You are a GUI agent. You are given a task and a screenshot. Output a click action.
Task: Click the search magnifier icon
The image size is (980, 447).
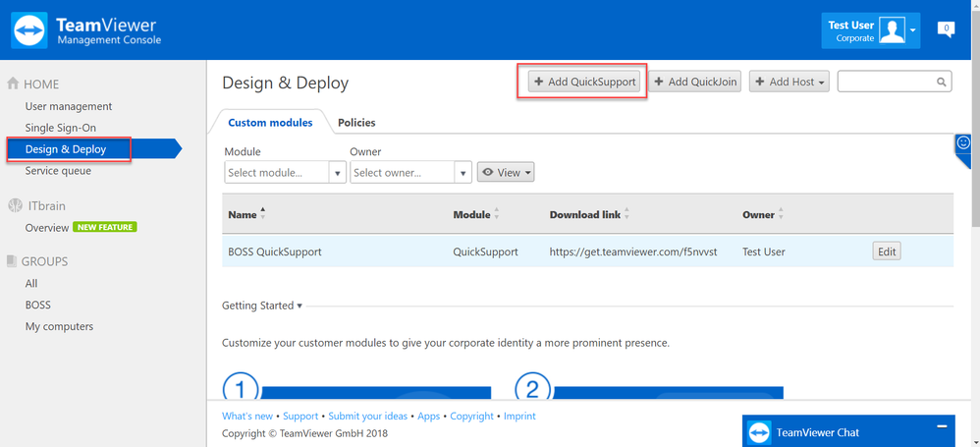coord(942,82)
